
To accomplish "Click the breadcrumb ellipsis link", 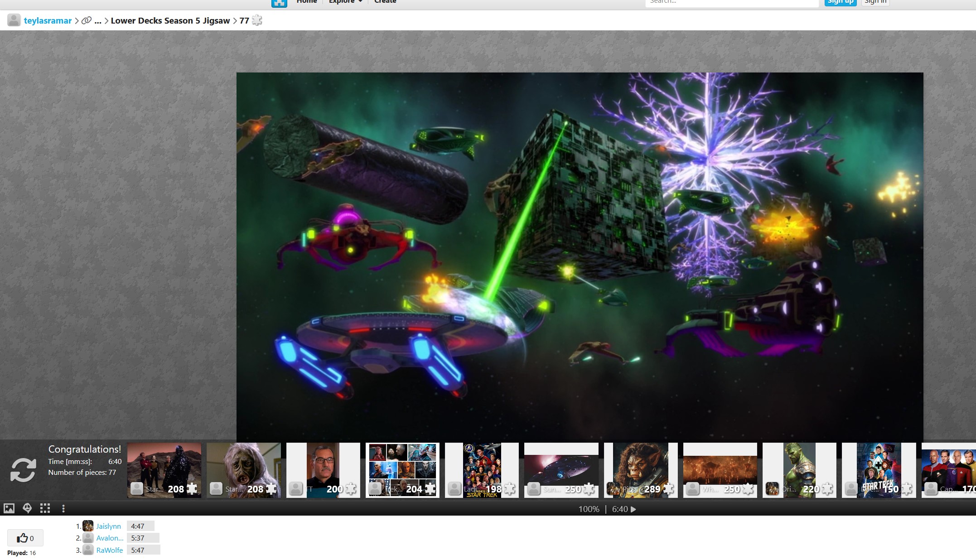I will click(x=98, y=21).
